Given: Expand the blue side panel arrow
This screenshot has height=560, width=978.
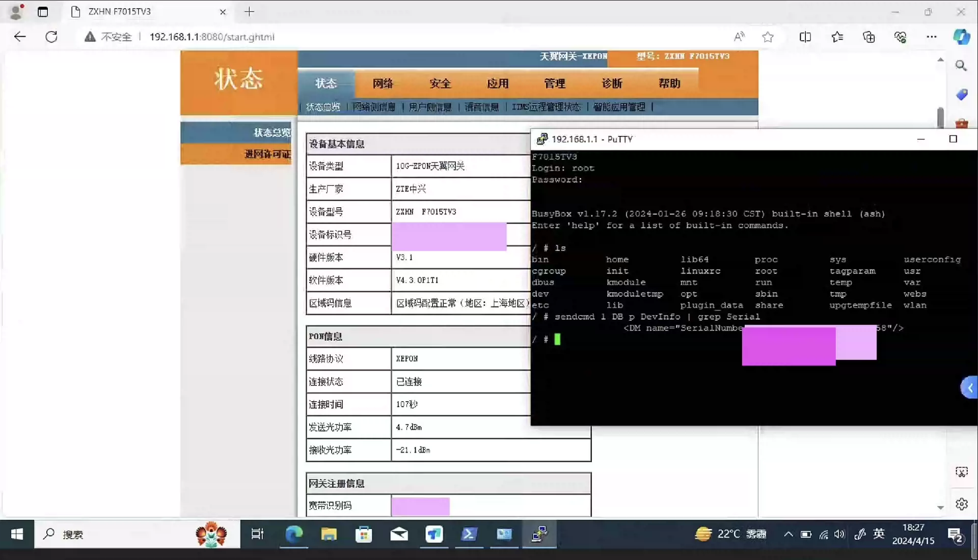Looking at the screenshot, I should 969,388.
